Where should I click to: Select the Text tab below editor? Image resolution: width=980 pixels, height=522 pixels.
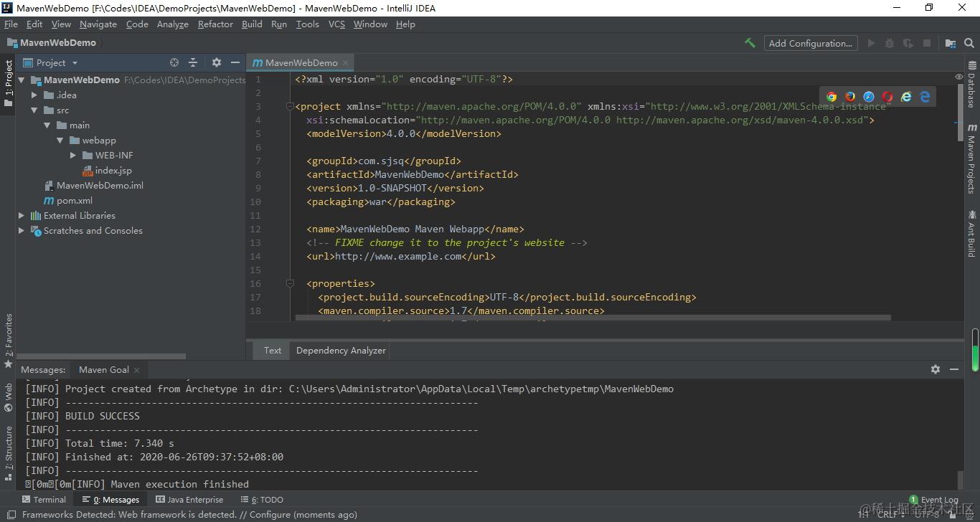pos(272,351)
